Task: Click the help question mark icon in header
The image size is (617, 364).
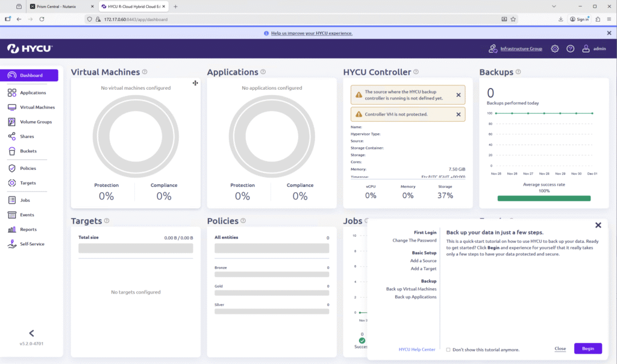Action: [570, 48]
